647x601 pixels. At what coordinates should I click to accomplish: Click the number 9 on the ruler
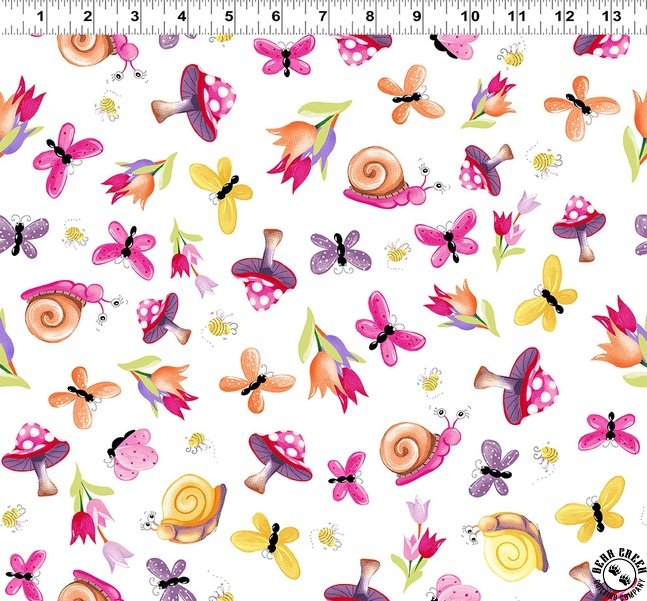point(418,17)
